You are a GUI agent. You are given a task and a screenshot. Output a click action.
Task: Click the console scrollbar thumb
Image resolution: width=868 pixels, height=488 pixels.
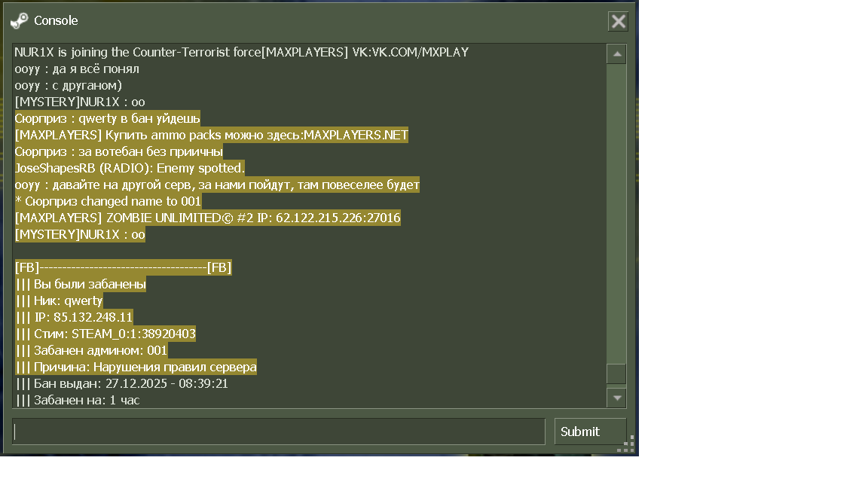[616, 374]
